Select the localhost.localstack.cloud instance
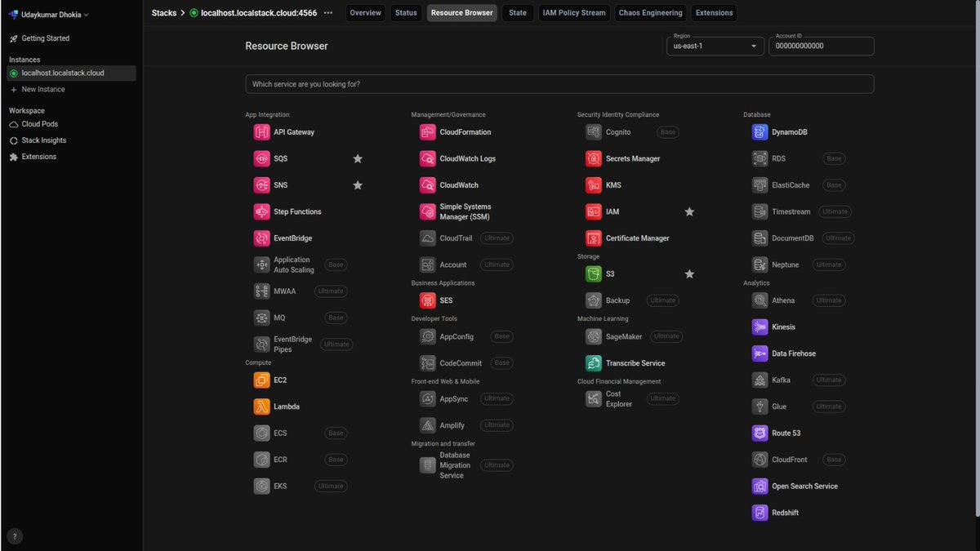This screenshot has width=980, height=551. pyautogui.click(x=72, y=73)
